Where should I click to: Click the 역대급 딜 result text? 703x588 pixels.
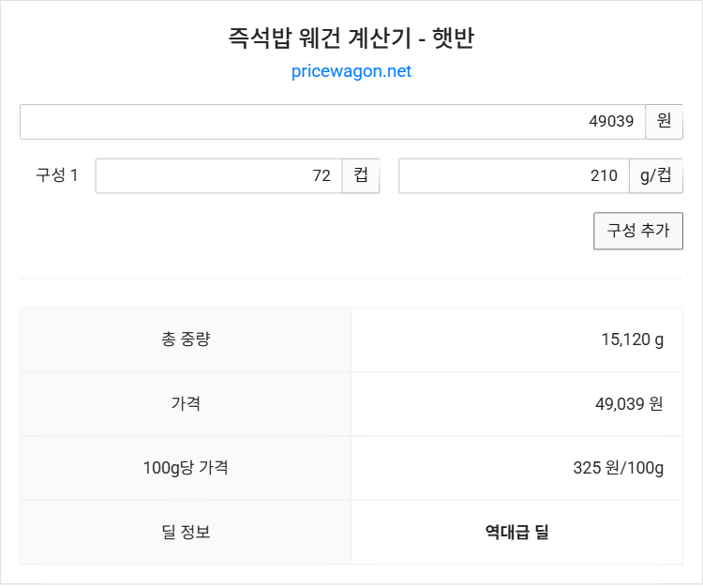click(516, 533)
